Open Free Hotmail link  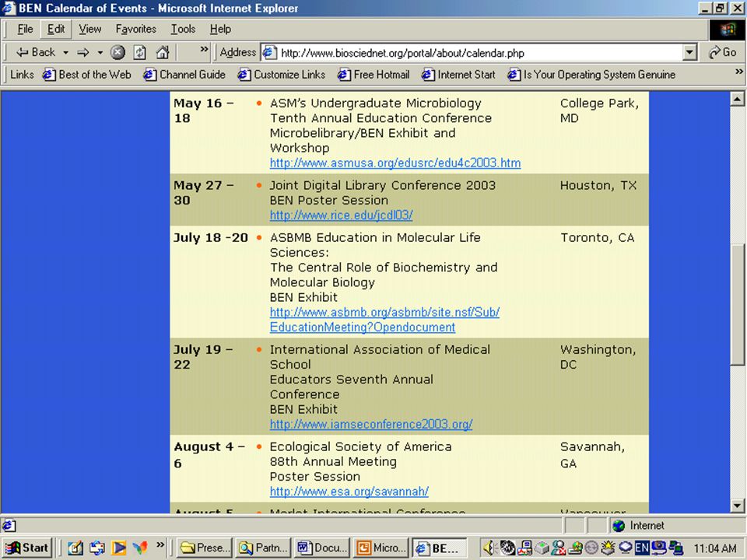(373, 75)
